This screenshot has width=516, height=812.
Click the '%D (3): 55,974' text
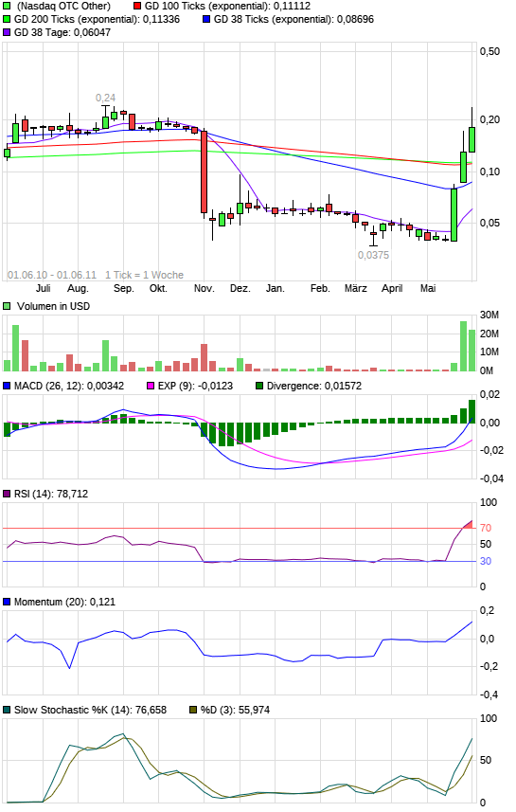(235, 710)
